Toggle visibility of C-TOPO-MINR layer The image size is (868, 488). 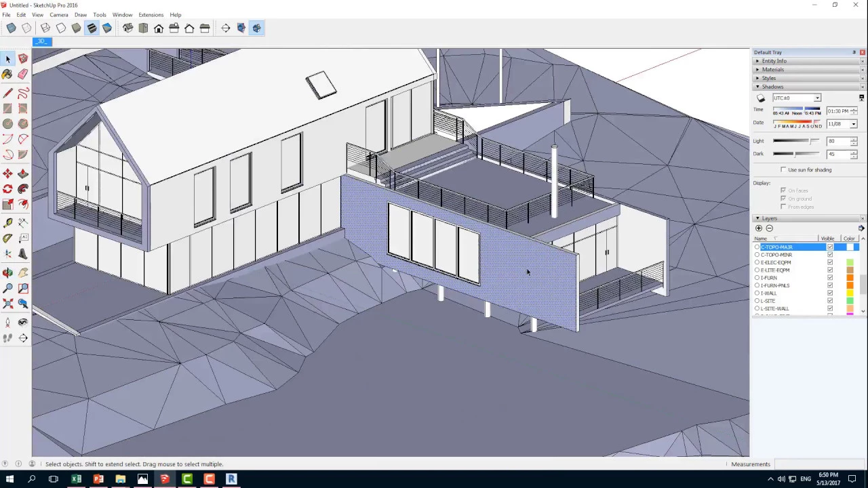point(830,255)
